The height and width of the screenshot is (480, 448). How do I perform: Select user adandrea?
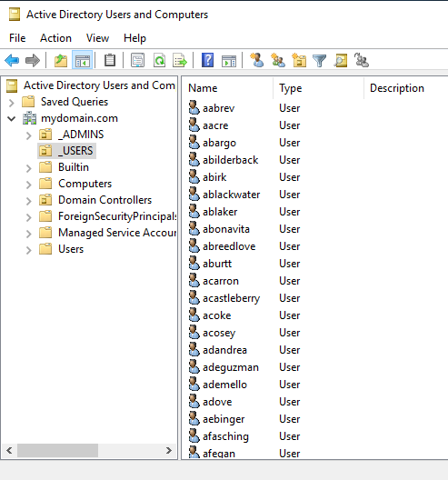coord(224,350)
